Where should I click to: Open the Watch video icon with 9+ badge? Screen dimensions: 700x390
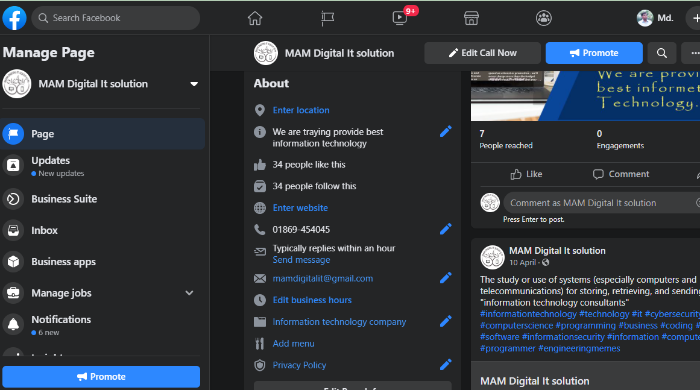[x=400, y=18]
